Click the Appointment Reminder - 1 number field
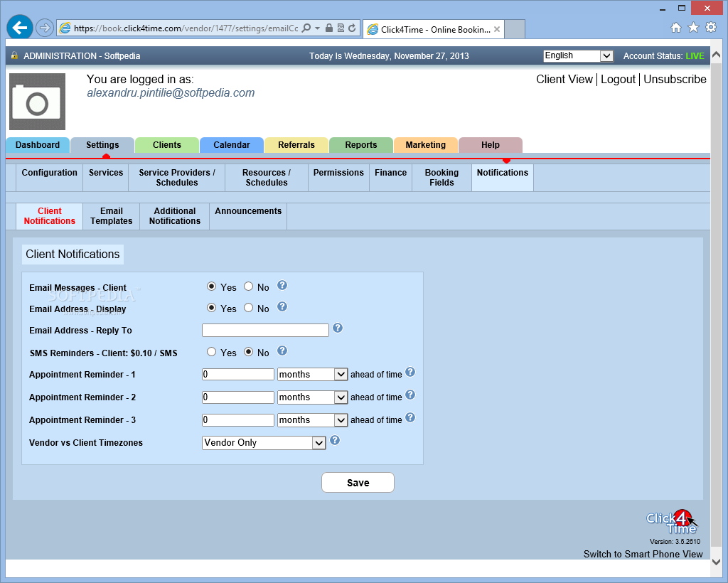Screen dimensions: 728x583 (237, 374)
